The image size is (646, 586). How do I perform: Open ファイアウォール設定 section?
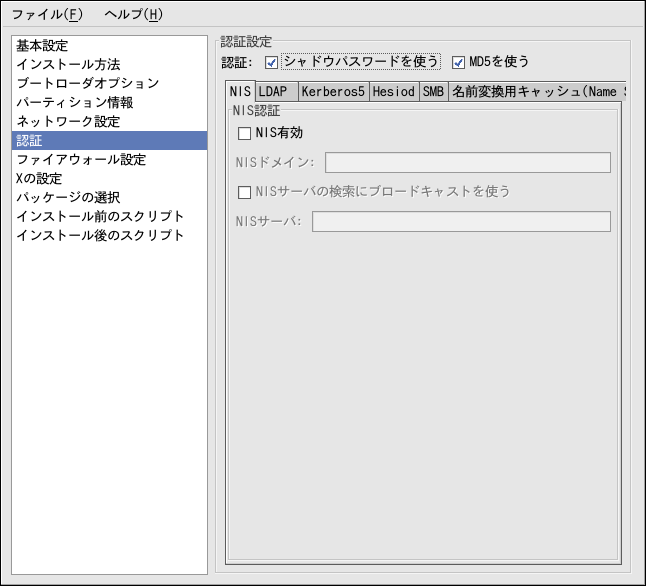[x=81, y=160]
